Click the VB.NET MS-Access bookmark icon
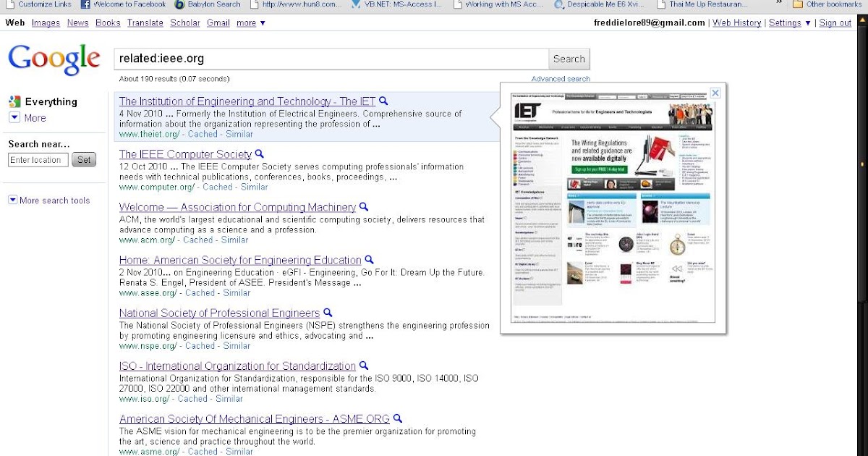 [354, 4]
